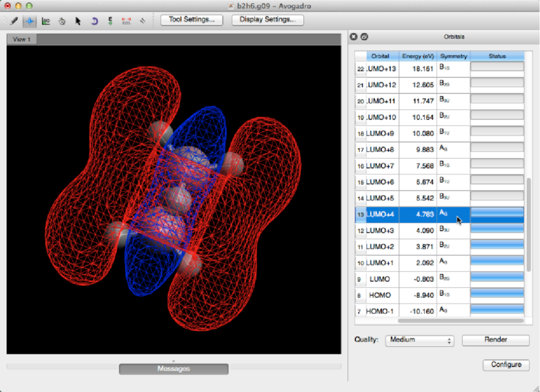Activate the Navigate tool
Image resolution: width=540 pixels, height=392 pixels.
point(30,21)
